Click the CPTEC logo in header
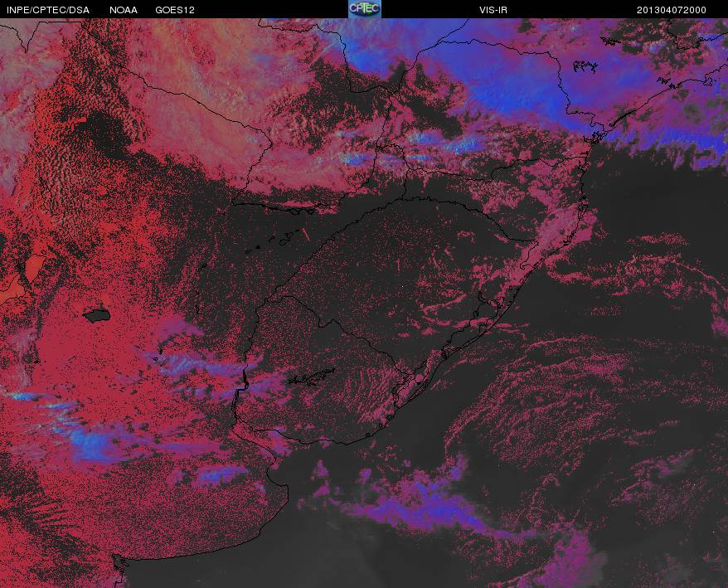Image resolution: width=728 pixels, height=588 pixels. [x=365, y=9]
